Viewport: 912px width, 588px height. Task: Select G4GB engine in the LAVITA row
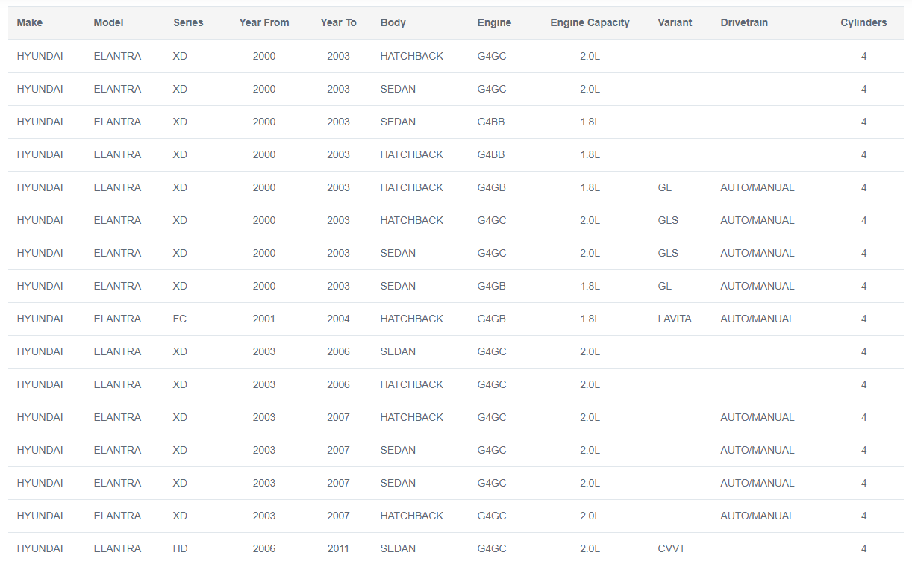pos(492,319)
